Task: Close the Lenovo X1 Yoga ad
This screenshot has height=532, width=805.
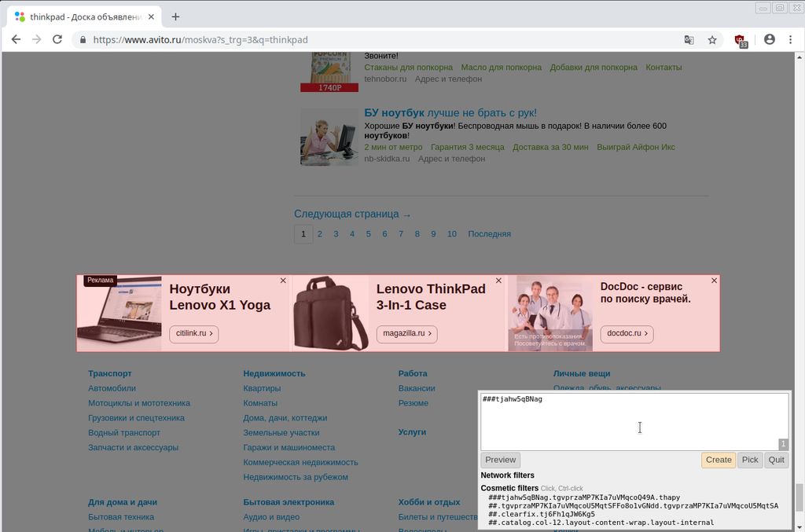Action: 283,281
